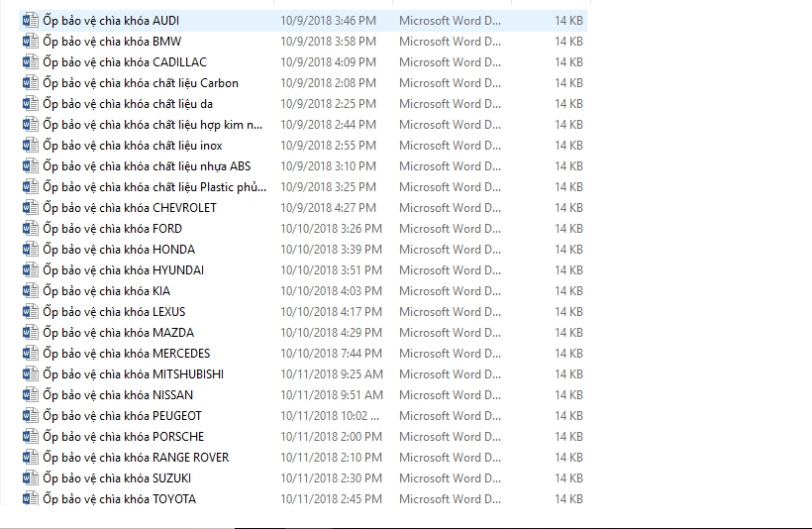812x529 pixels.
Task: Select the Word icon of the FORD file
Action: pos(31,229)
